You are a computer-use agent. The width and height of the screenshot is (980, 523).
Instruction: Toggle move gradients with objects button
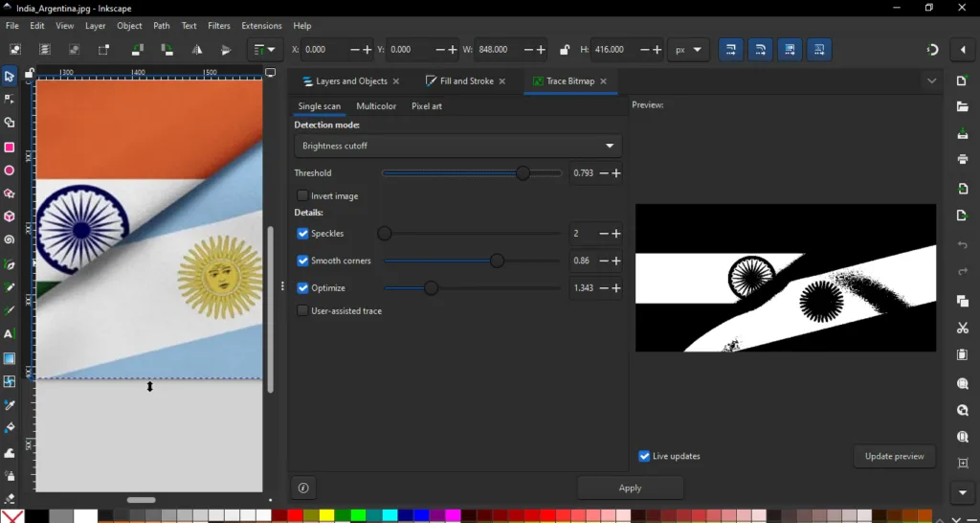point(790,50)
